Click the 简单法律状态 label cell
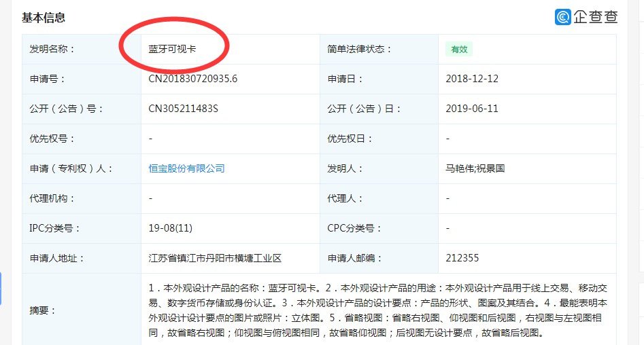644x345 pixels. tap(379, 49)
